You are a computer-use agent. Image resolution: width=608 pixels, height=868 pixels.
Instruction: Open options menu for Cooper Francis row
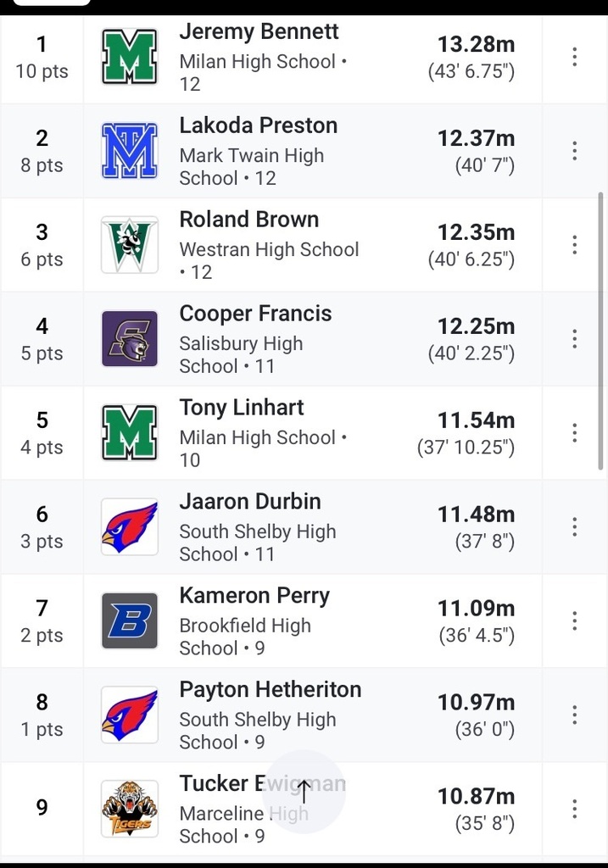(574, 339)
